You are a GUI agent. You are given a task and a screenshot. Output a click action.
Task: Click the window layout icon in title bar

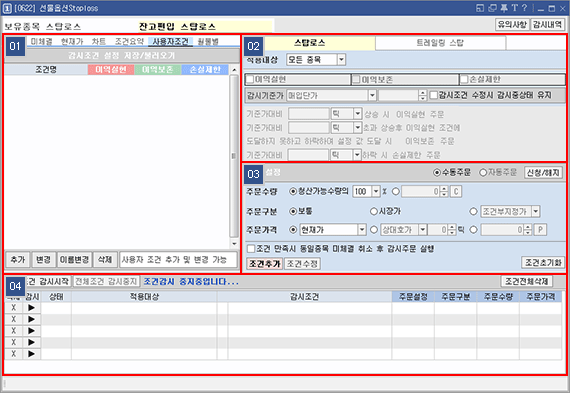tap(480, 8)
